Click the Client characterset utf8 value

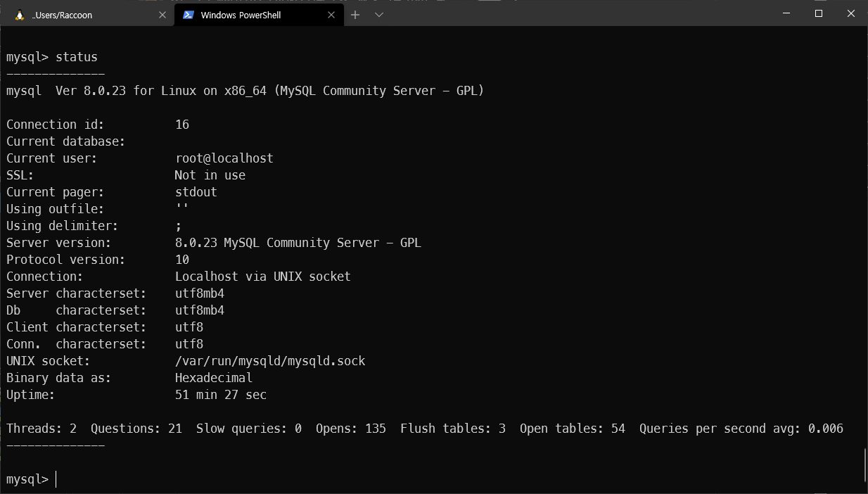[x=189, y=327]
